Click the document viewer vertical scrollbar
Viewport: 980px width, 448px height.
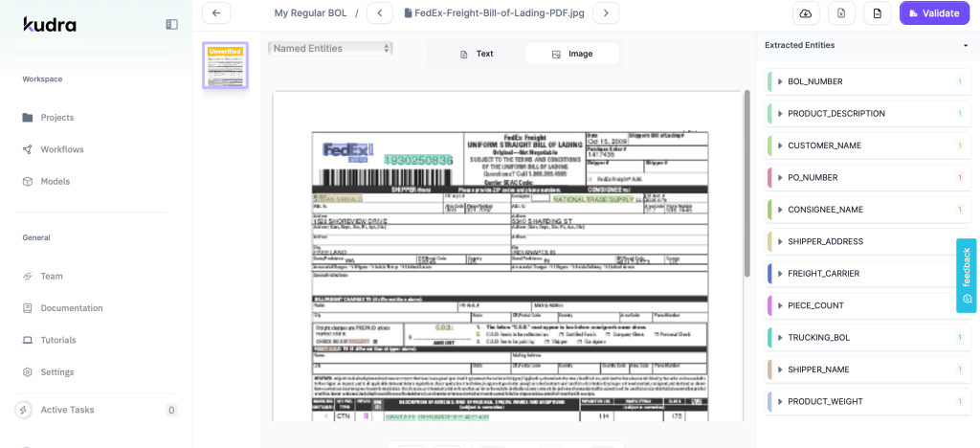tap(746, 182)
